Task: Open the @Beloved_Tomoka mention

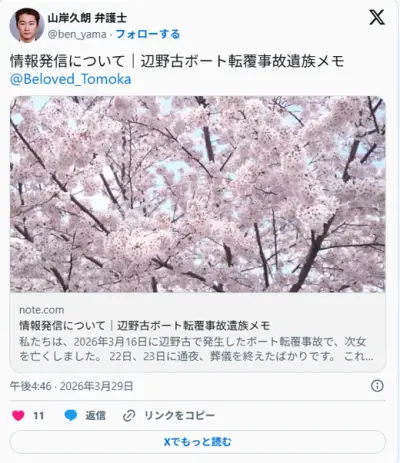Action: click(70, 79)
